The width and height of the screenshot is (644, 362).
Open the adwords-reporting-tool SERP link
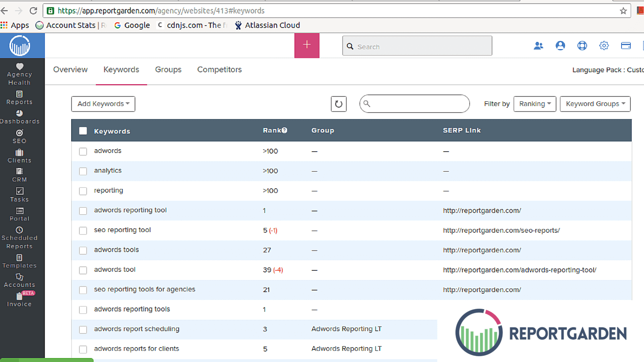[519, 270]
